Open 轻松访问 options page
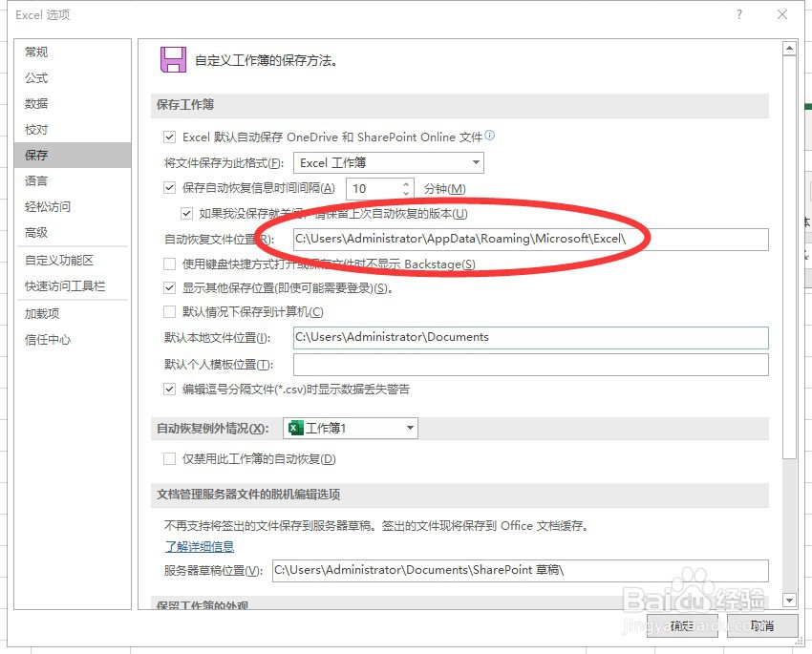Screen dimensions: 812x654 [x=73, y=207]
